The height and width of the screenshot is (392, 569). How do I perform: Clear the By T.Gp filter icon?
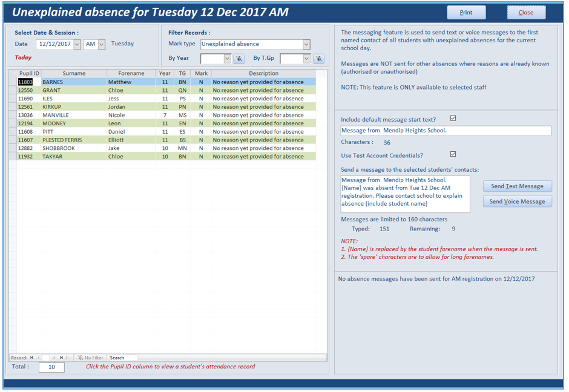click(318, 59)
